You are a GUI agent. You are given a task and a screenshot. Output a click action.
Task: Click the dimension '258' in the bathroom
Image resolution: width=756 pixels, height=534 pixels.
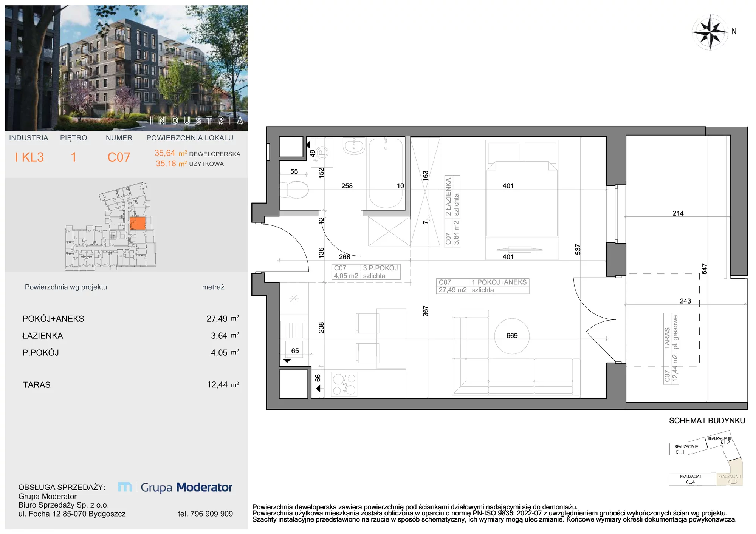click(347, 186)
